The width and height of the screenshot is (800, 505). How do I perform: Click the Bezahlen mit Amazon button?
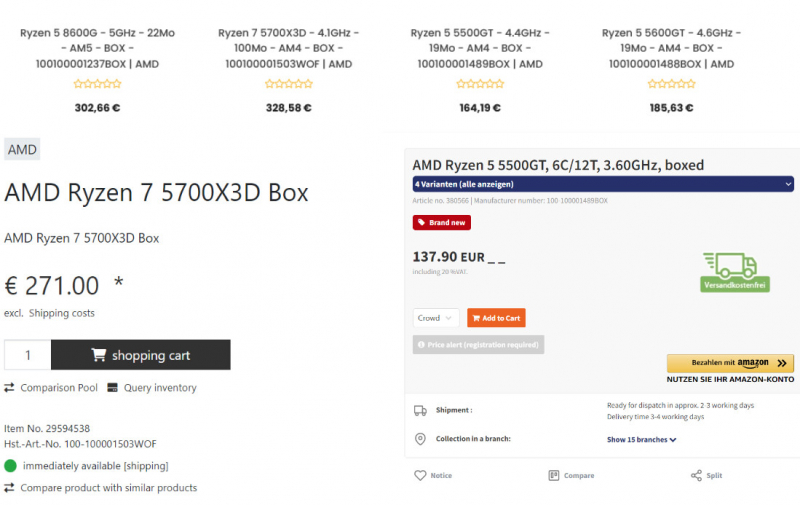click(x=730, y=363)
